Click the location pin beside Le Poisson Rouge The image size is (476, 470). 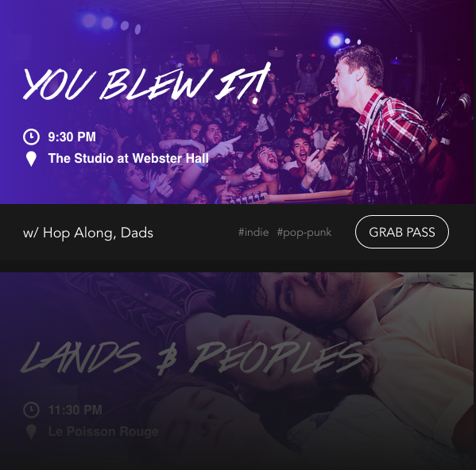[31, 432]
